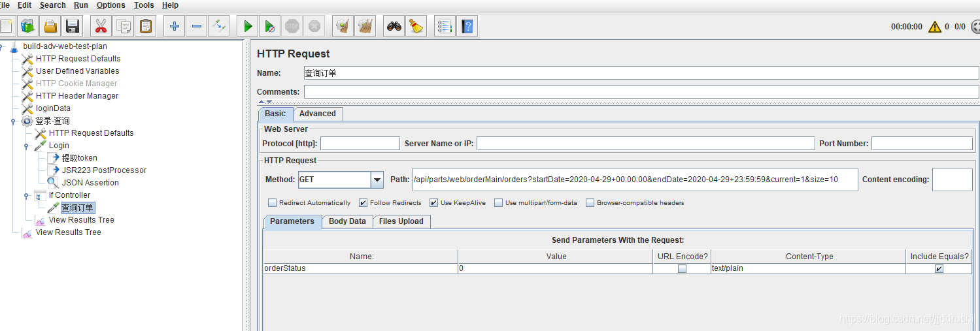The image size is (980, 331).
Task: Open the Options menu
Action: coord(111,5)
